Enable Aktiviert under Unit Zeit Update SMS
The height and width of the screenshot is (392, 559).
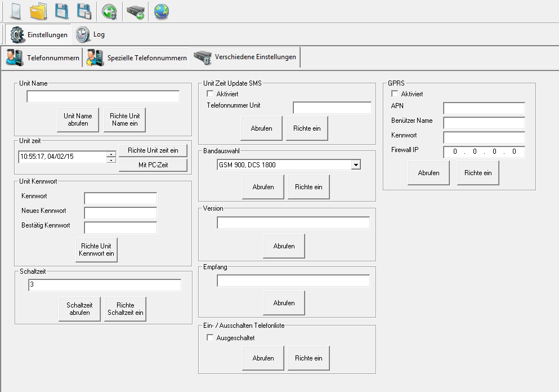click(211, 94)
